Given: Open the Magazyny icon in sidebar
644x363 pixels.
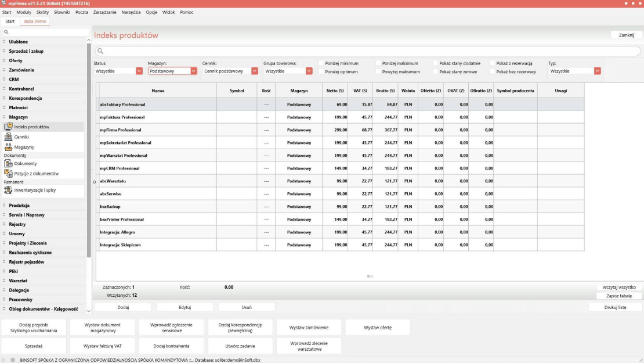Looking at the screenshot, I should tap(8, 147).
